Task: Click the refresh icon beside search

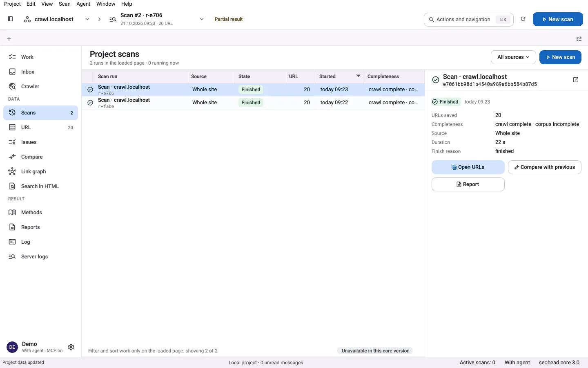Action: [523, 19]
